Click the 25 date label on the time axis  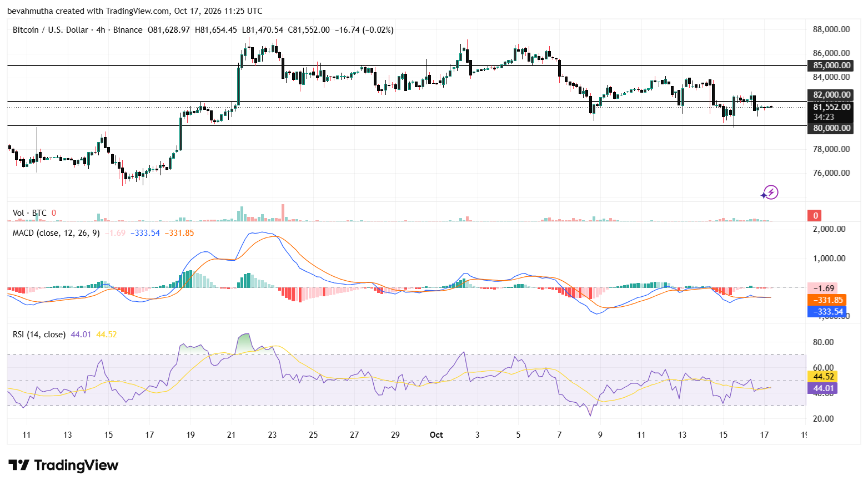click(313, 435)
